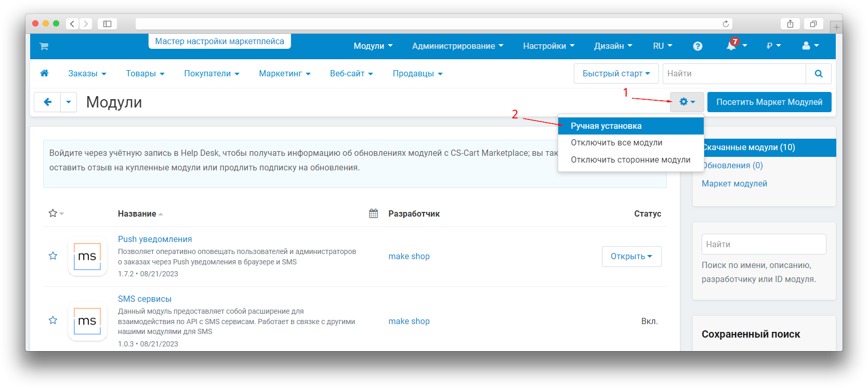868x388 pixels.
Task: Click the user profile icon
Action: click(x=806, y=46)
